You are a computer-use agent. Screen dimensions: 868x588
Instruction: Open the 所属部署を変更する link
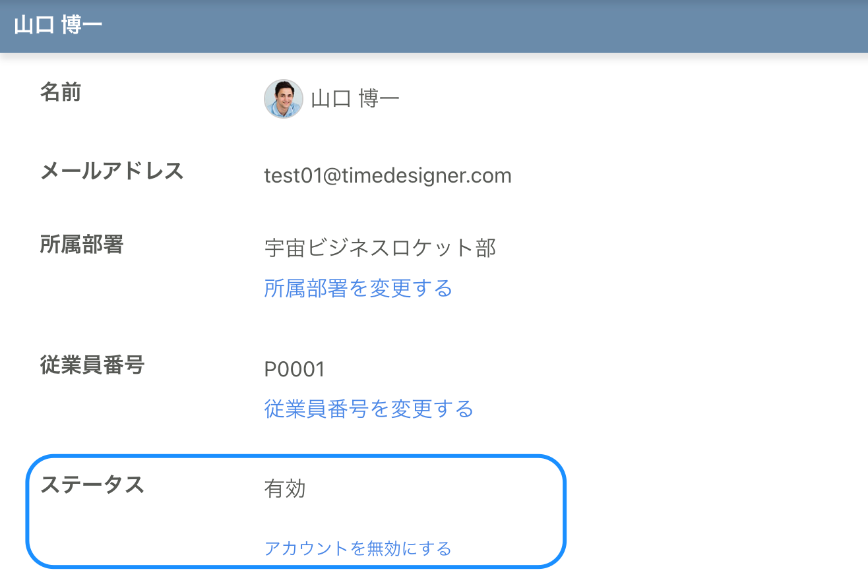click(x=357, y=288)
